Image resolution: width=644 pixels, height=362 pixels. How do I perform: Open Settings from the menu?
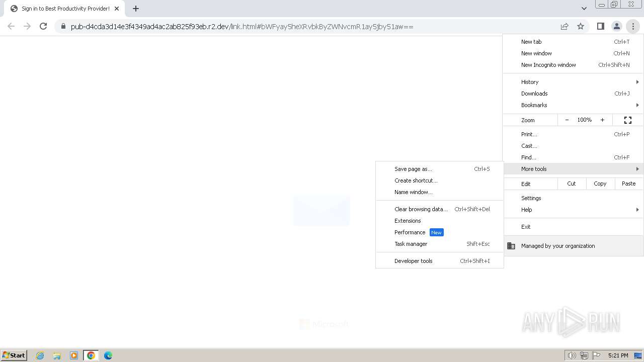(573, 198)
